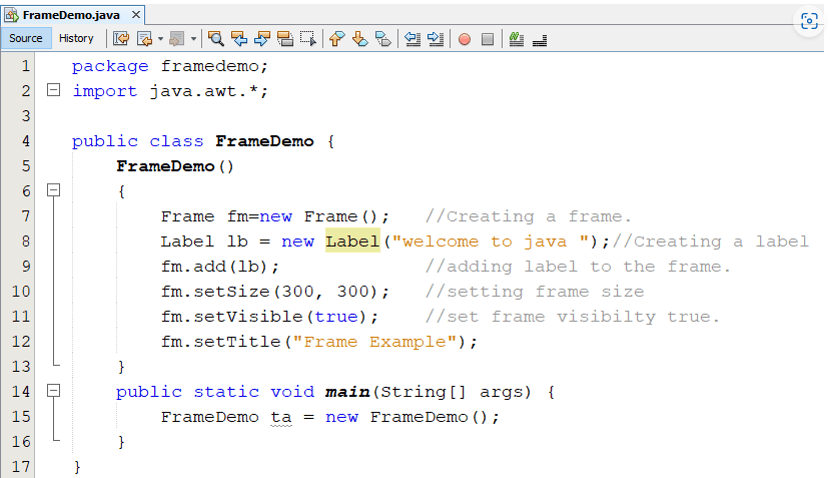This screenshot has height=478, width=830.
Task: Go back with the Back navigation icon
Action: 145,39
